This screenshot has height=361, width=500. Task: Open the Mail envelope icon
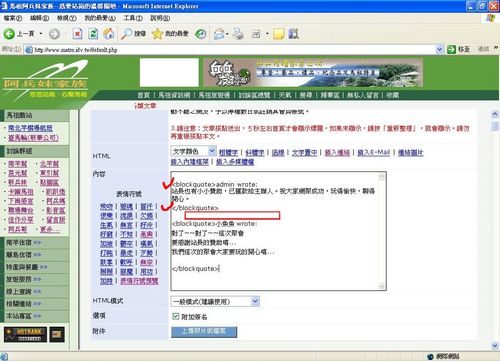tap(219, 34)
